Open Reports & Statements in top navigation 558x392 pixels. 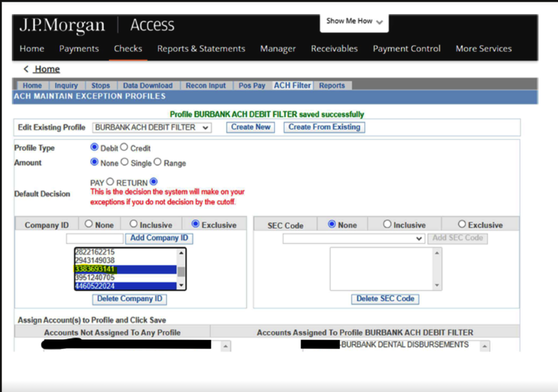tap(201, 48)
